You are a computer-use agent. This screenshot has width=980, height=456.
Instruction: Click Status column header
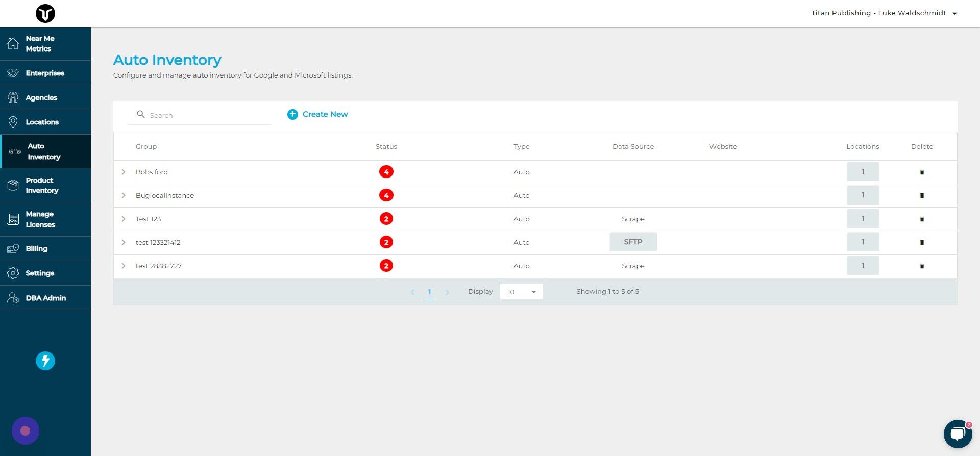point(386,146)
